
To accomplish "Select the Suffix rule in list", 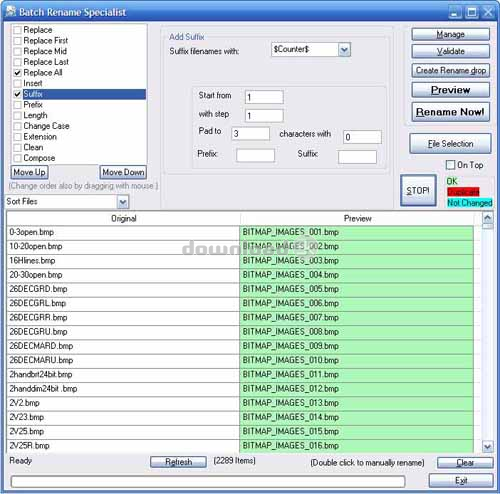I will [x=84, y=94].
